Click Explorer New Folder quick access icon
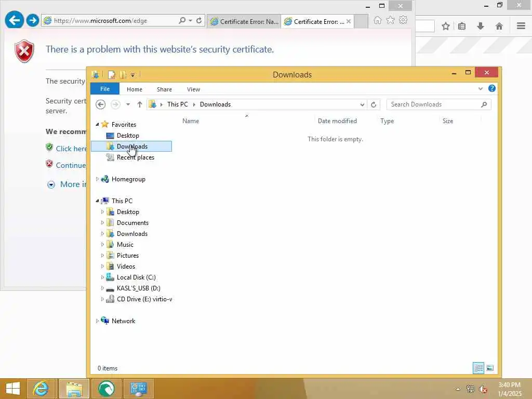This screenshot has width=532, height=399. click(x=123, y=75)
